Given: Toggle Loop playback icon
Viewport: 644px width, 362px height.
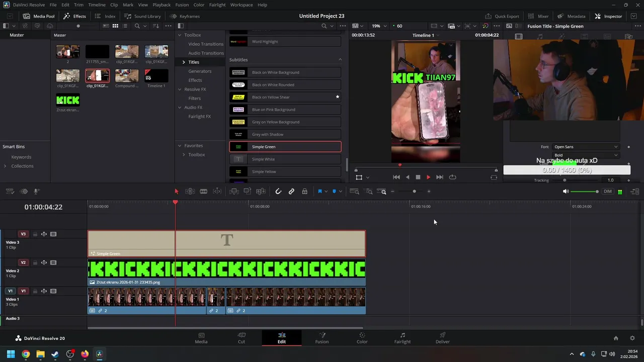Looking at the screenshot, I should [452, 177].
